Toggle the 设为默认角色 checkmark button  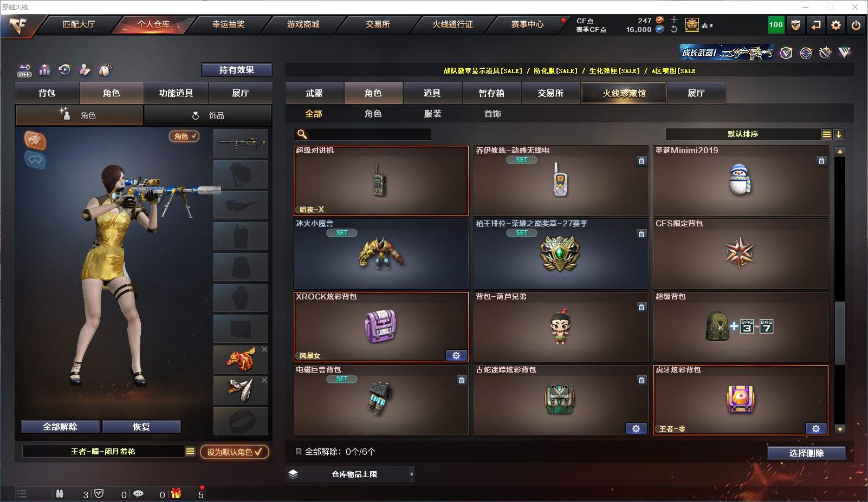tap(235, 452)
